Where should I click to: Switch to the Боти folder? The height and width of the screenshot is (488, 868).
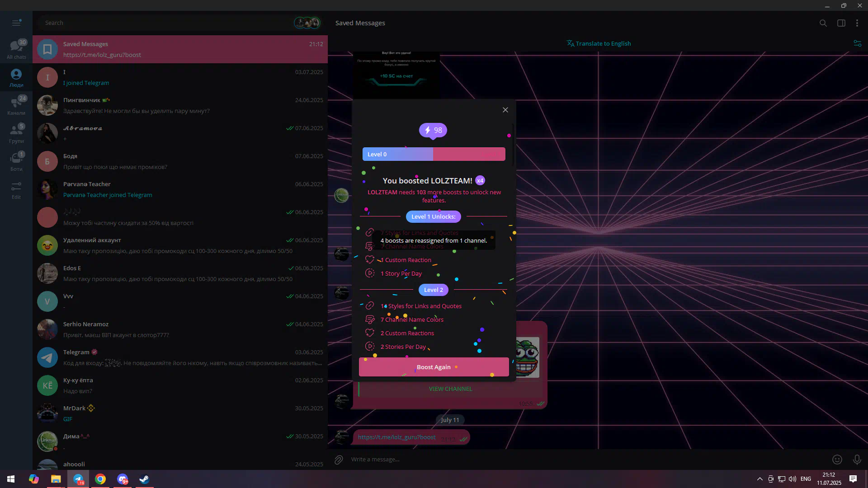16,161
